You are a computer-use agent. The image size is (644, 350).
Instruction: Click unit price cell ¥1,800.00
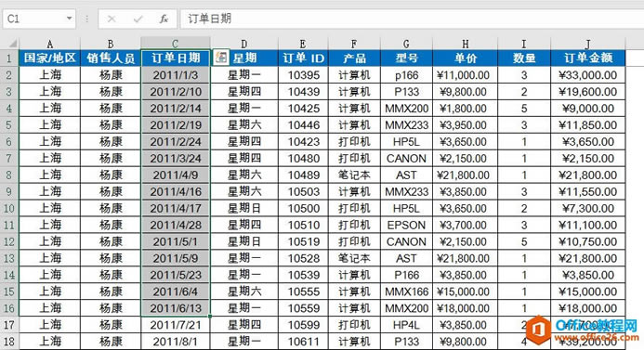(465, 109)
